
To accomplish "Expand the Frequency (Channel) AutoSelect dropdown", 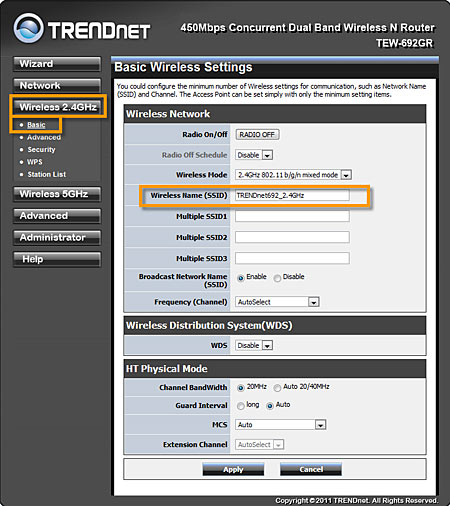I will (x=277, y=302).
